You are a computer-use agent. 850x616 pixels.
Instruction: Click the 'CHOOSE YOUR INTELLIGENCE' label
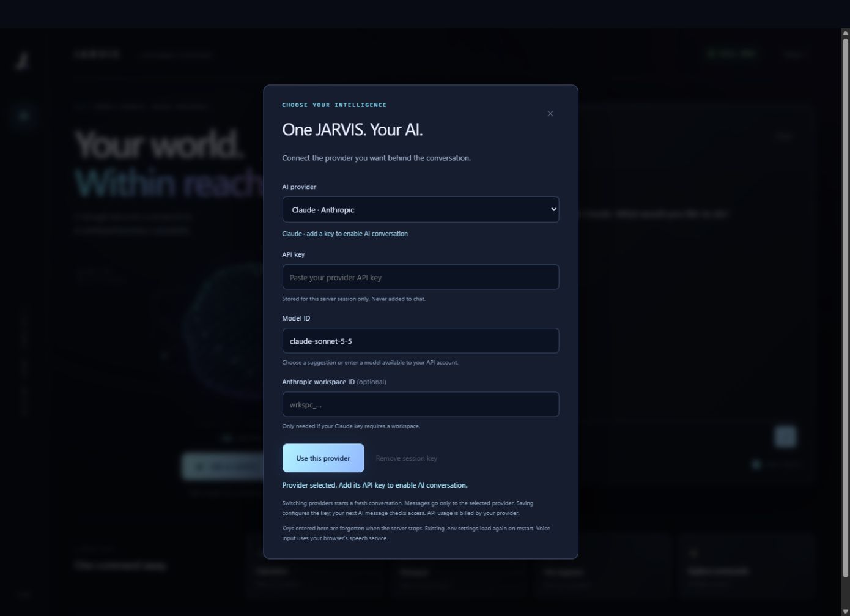click(334, 105)
